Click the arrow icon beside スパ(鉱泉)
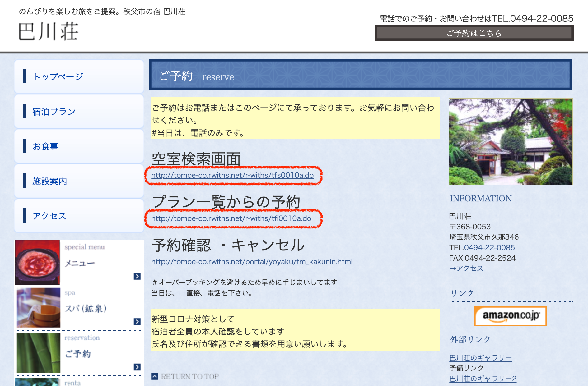The width and height of the screenshot is (588, 386). point(137,321)
